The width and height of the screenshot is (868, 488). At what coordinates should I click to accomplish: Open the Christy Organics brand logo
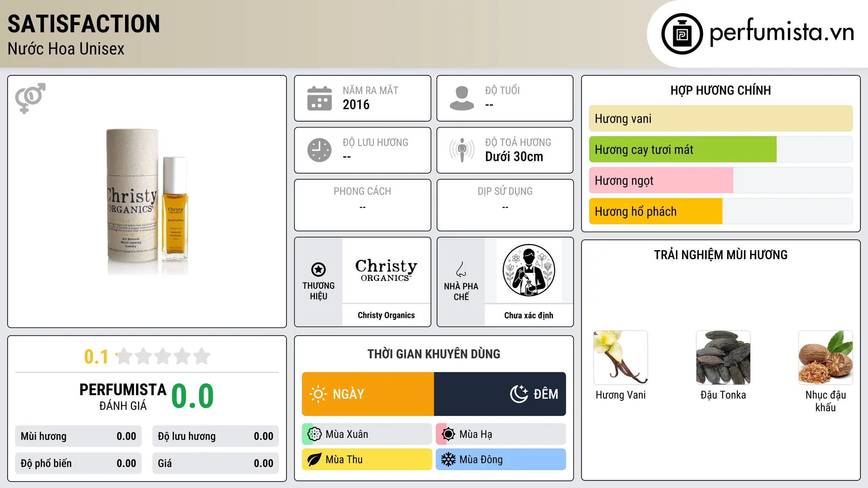[386, 270]
